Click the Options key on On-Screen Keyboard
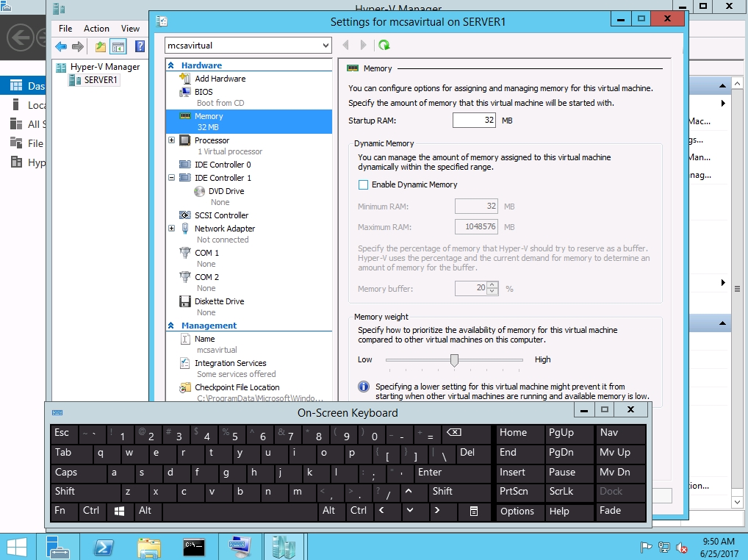Viewport: 748px width, 560px height. click(520, 511)
